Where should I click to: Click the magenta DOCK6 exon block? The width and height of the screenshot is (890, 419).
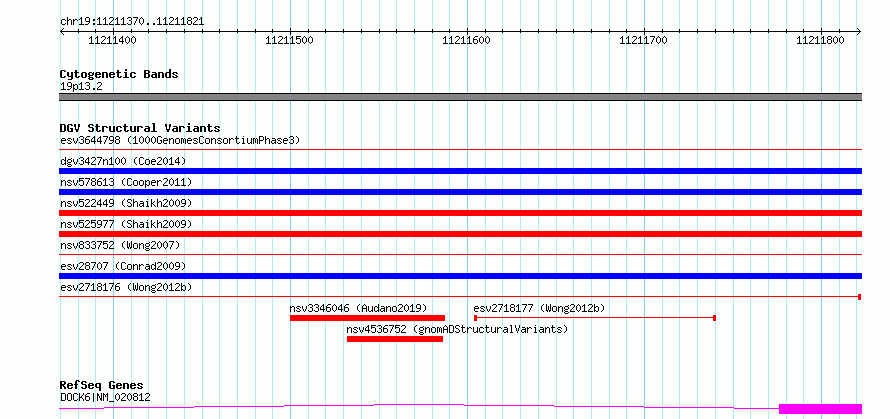click(x=821, y=409)
